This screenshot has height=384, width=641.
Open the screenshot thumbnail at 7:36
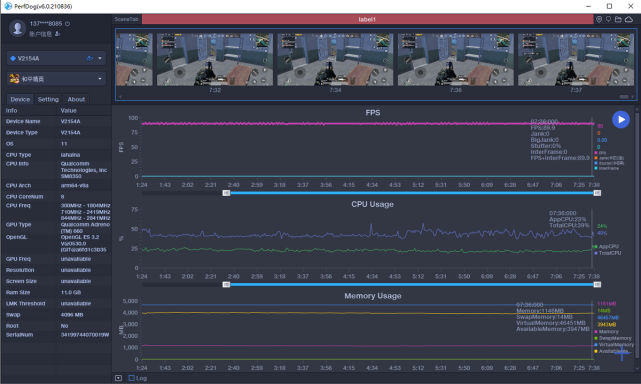[x=456, y=60]
